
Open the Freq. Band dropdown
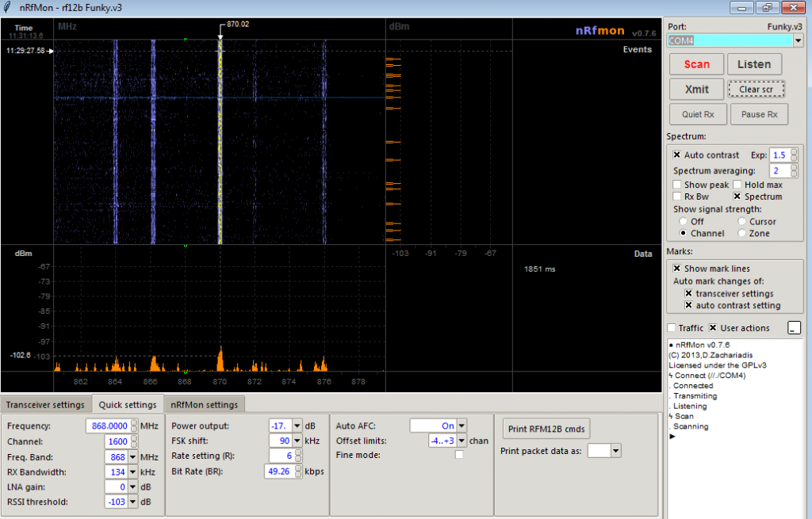click(133, 457)
